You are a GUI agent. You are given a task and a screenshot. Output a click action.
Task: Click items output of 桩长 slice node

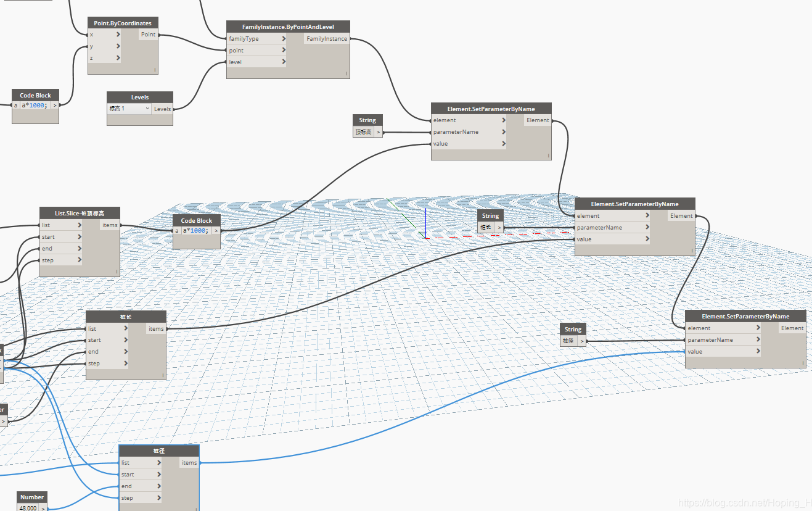pyautogui.click(x=156, y=329)
